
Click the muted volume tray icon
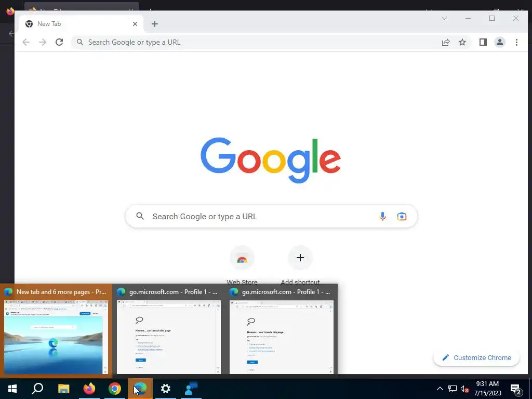coord(464,389)
